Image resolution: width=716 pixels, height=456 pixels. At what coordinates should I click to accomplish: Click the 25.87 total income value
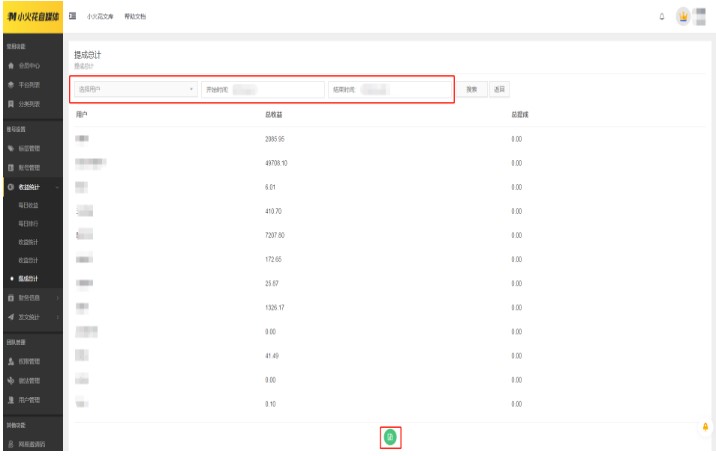tap(272, 283)
